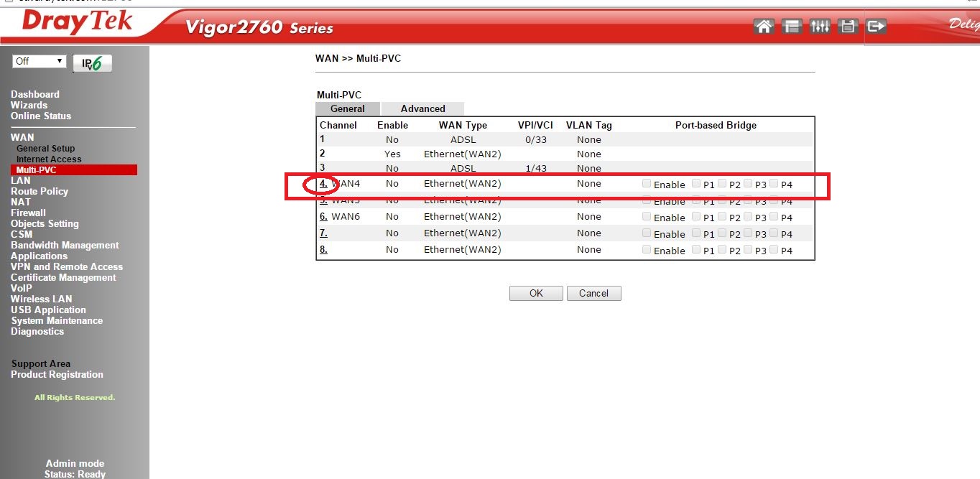The height and width of the screenshot is (479, 980).
Task: Click the sliders settings icon in header
Action: (820, 27)
